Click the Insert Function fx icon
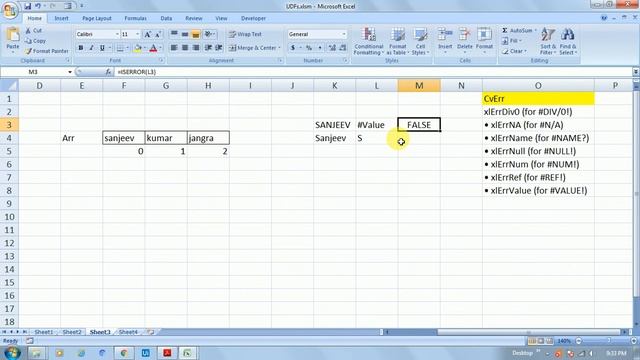The width and height of the screenshot is (640, 360). (x=108, y=72)
